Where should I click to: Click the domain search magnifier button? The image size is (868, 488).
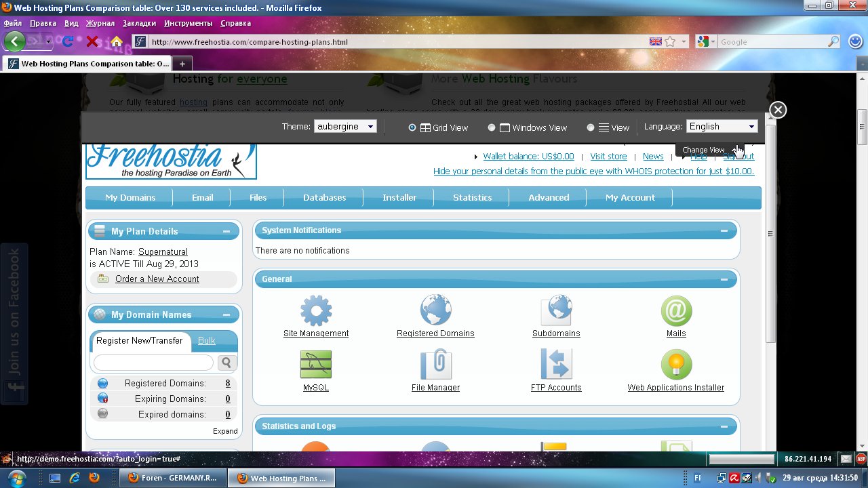pyautogui.click(x=226, y=363)
